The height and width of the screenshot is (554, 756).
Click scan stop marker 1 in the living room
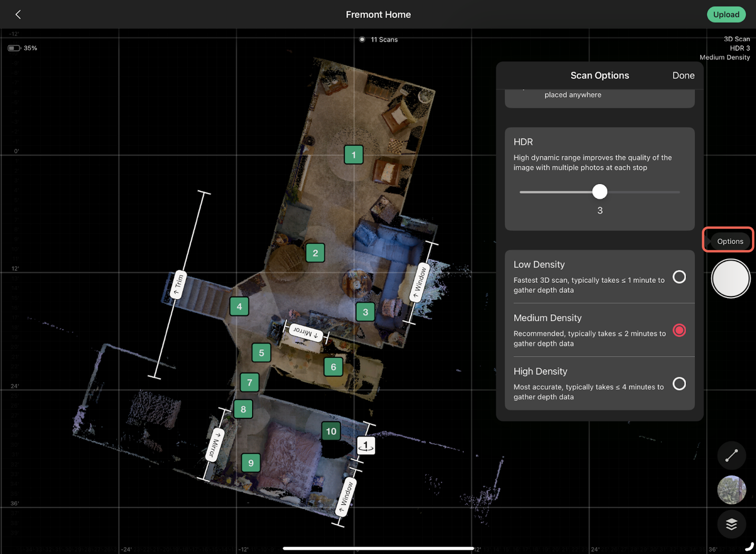[353, 155]
